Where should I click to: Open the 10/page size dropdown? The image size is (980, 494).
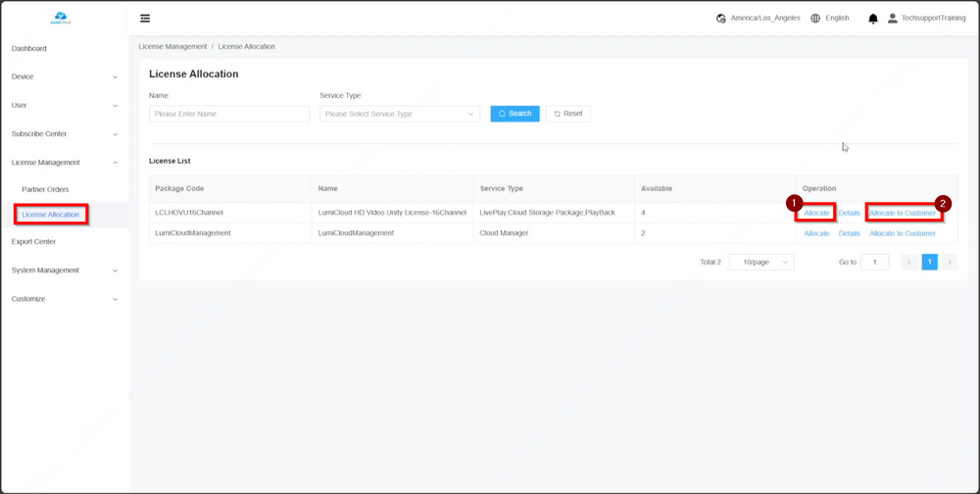click(760, 262)
